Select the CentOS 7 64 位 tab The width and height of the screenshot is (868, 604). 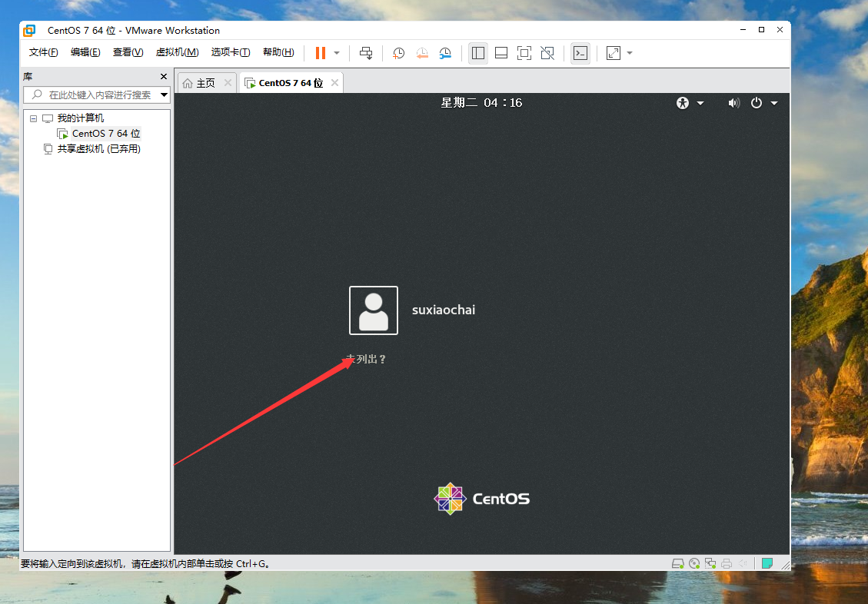coord(291,83)
